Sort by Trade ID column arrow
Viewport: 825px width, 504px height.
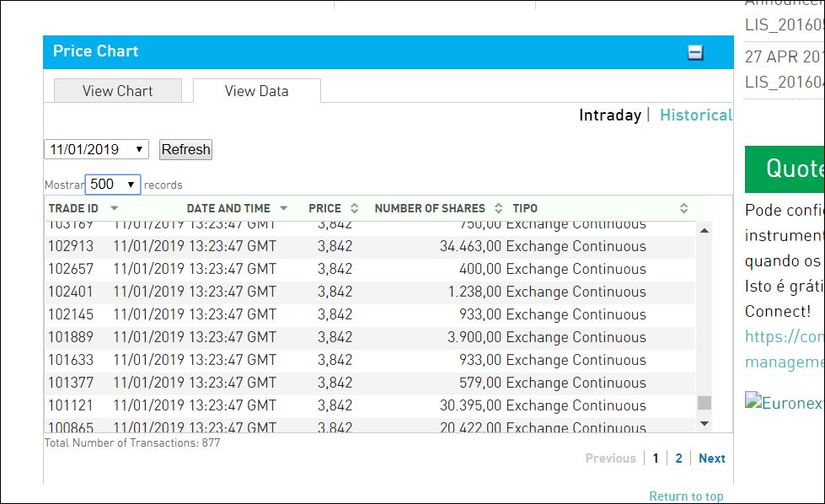tap(114, 208)
